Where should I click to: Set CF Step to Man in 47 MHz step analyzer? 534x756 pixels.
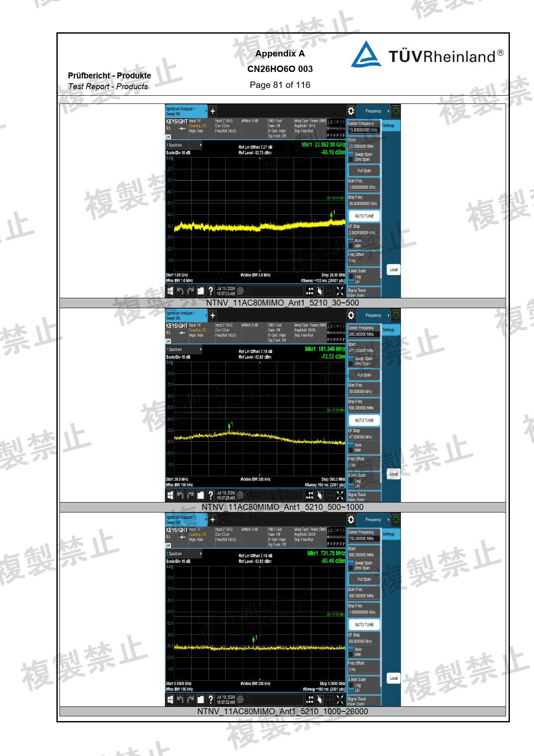355,450
